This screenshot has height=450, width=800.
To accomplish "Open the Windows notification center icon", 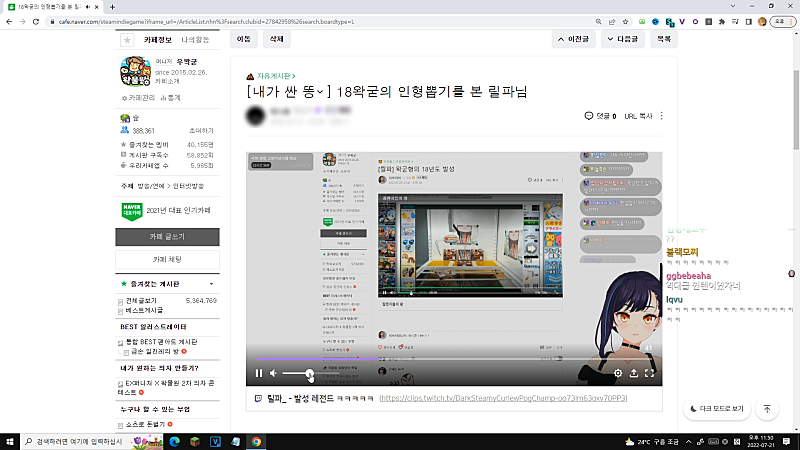I will click(787, 442).
